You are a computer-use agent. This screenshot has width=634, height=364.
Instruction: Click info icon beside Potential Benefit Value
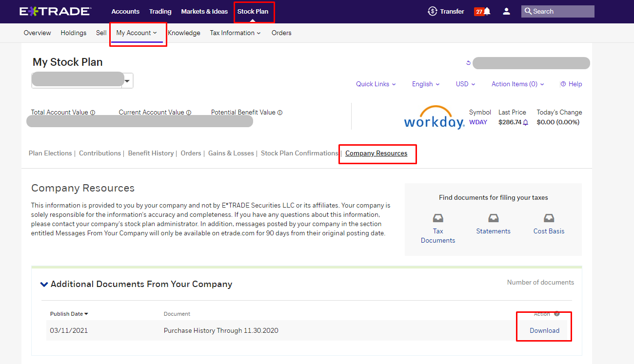pos(280,113)
